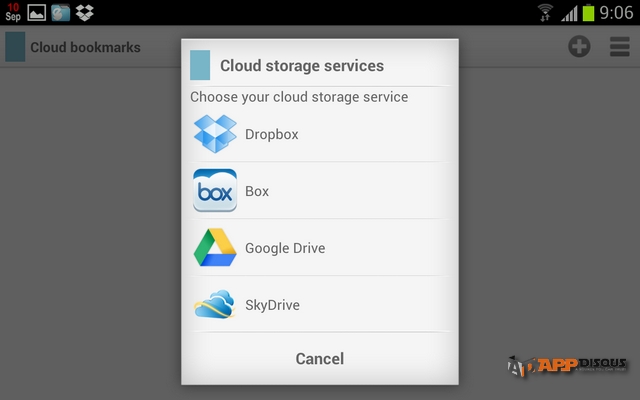640x400 pixels.
Task: Tap the blue Box logo icon
Action: pyautogui.click(x=215, y=191)
